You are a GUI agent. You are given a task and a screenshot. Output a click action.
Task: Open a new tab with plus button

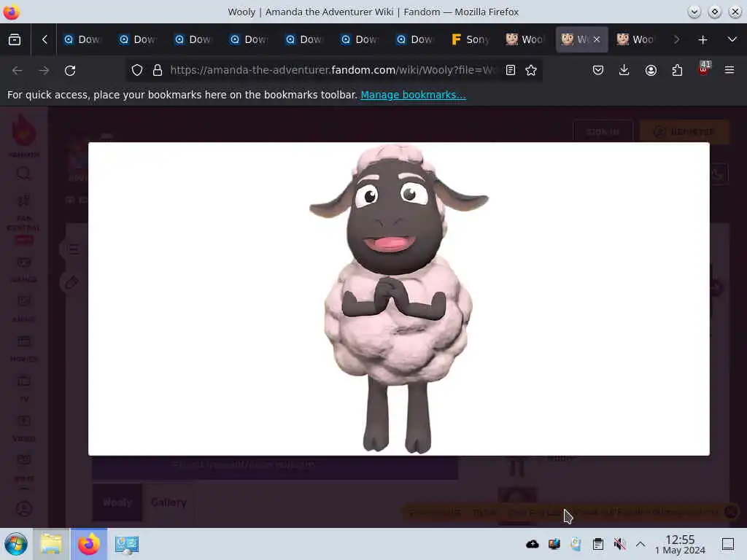(703, 40)
